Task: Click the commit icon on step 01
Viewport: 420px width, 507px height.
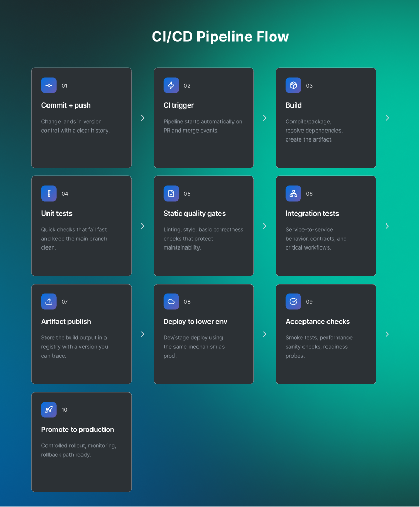Action: click(49, 86)
